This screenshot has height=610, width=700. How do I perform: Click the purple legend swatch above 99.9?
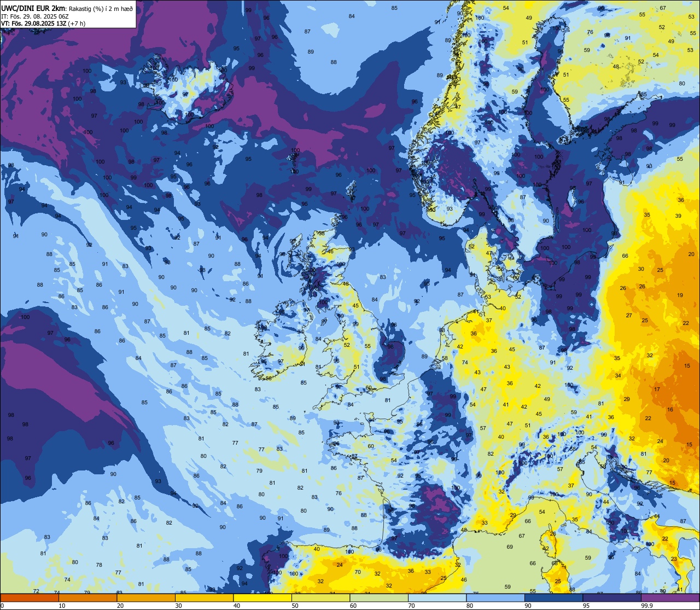tap(670, 598)
